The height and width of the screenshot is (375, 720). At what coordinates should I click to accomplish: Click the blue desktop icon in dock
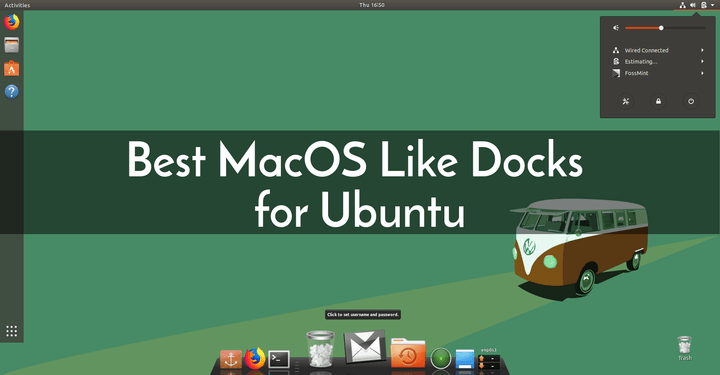coord(465,359)
